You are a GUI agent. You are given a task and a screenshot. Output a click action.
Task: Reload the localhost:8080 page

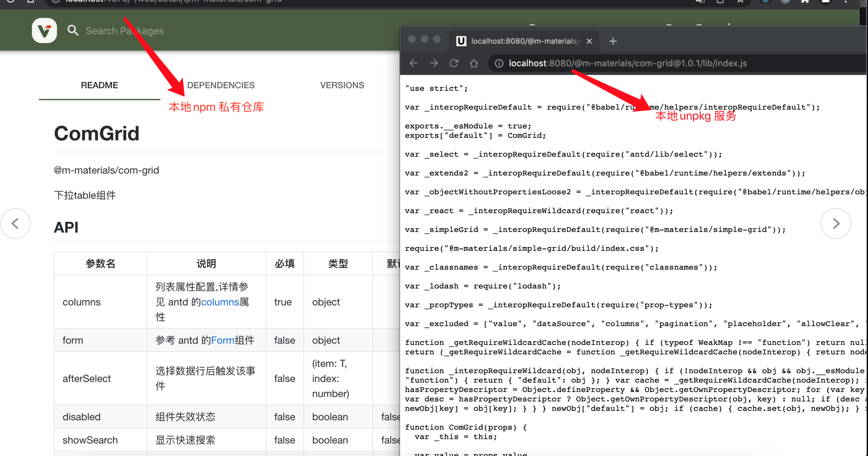tap(454, 63)
